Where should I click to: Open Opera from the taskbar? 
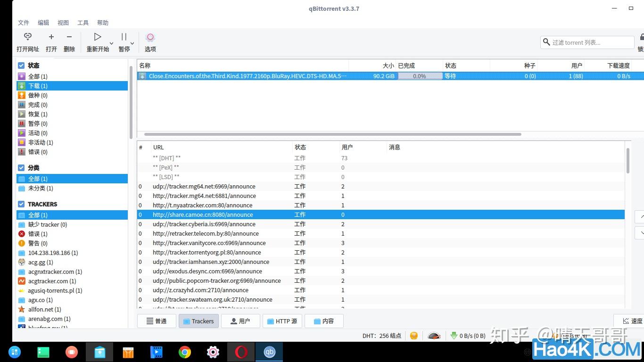coord(241,352)
